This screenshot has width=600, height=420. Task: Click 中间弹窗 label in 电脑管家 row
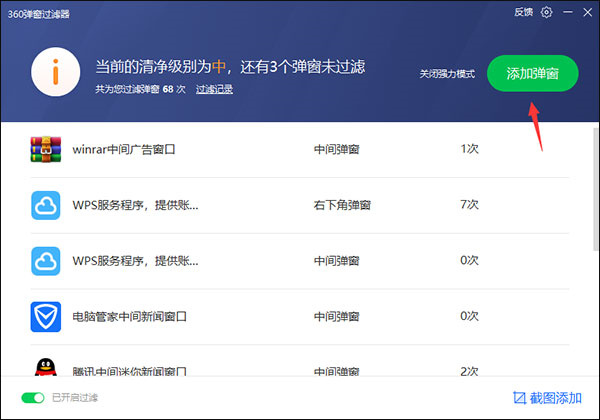[336, 317]
